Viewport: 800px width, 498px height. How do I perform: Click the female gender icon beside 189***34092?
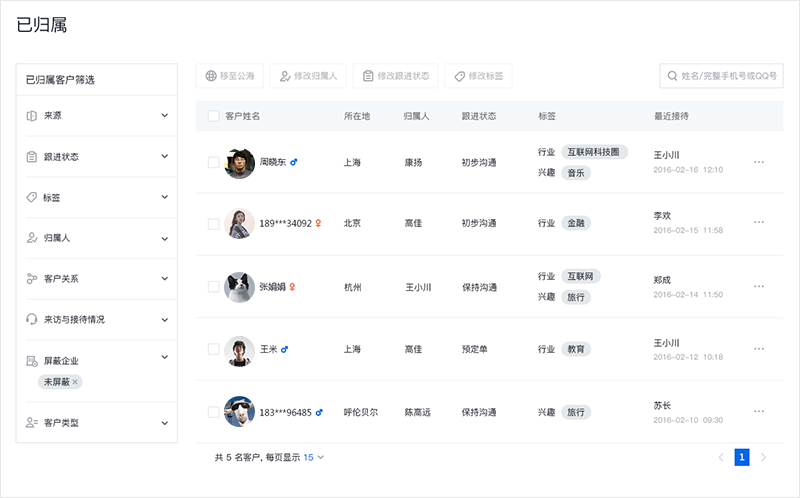pos(318,223)
